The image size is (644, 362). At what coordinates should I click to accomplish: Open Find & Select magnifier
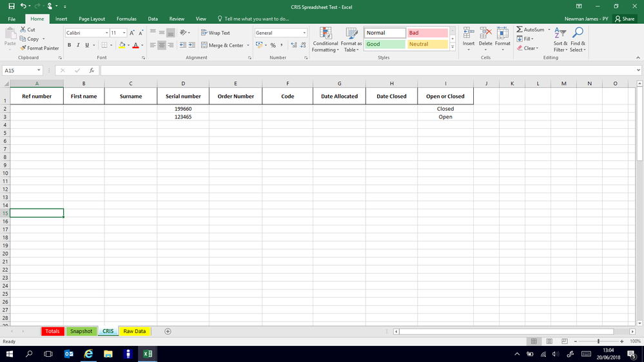click(578, 40)
